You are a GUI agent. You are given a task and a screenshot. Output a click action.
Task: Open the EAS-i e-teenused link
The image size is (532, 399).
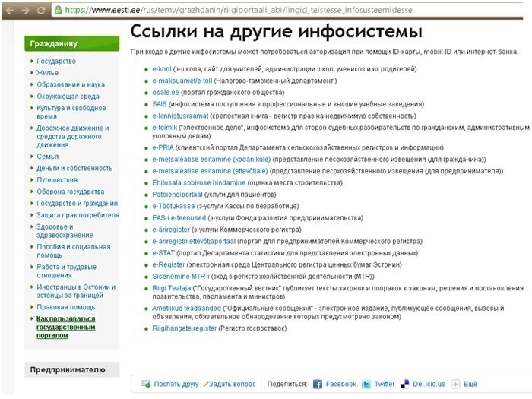coord(179,218)
